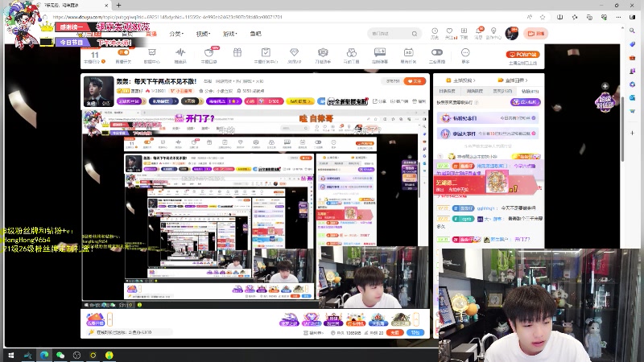Image resolution: width=644 pixels, height=362 pixels.
Task: Open the gift box icon in streamer toolbar
Action: pyautogui.click(x=237, y=52)
